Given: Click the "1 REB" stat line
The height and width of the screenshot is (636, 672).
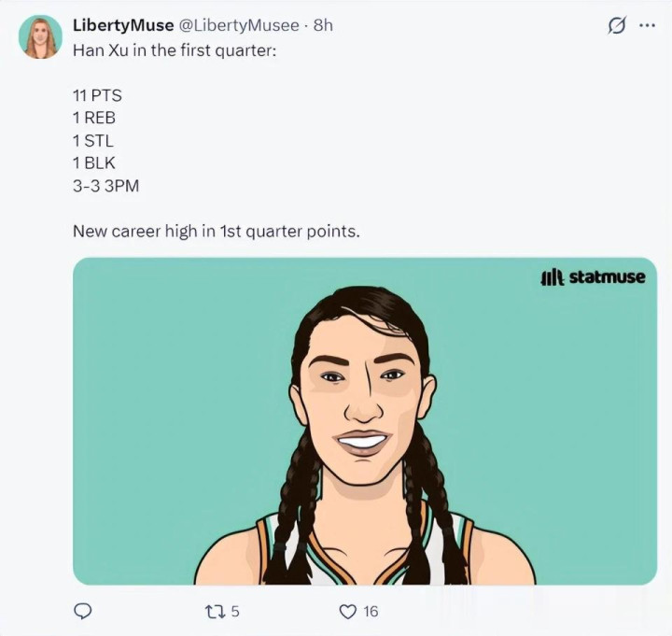Looking at the screenshot, I should click(94, 118).
